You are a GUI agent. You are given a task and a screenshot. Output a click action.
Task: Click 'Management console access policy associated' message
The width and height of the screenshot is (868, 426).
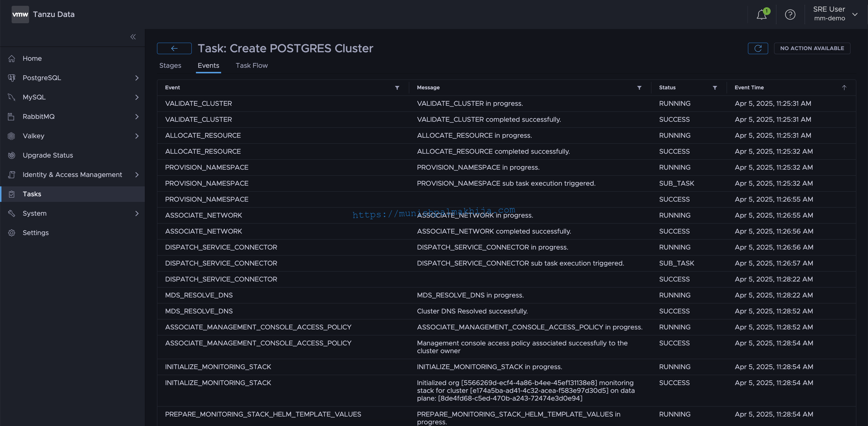pos(522,347)
